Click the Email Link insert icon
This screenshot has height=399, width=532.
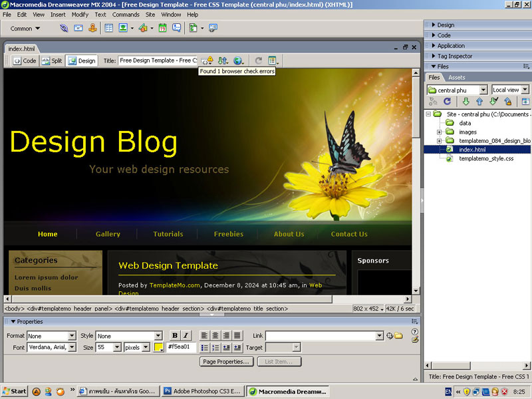pos(78,28)
